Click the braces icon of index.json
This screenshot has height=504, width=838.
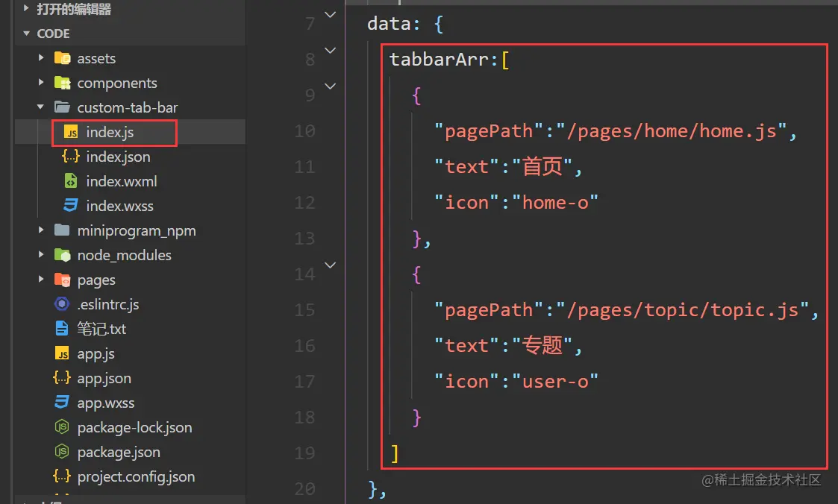[71, 157]
